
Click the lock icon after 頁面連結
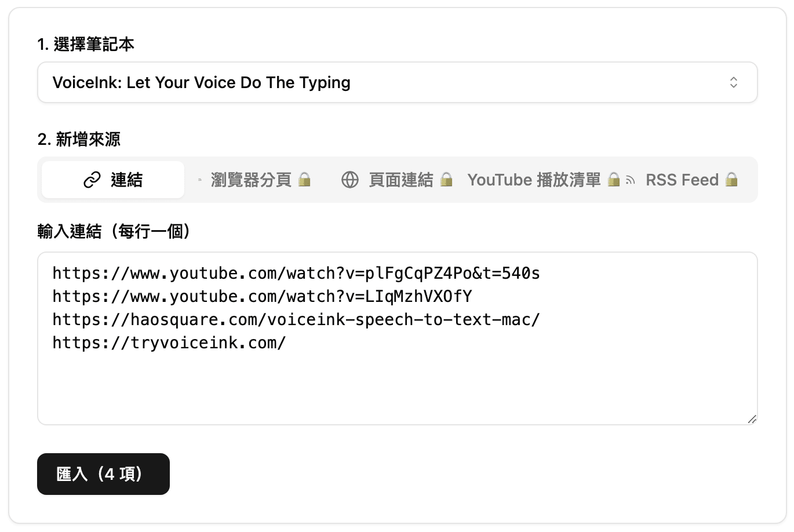click(446, 180)
